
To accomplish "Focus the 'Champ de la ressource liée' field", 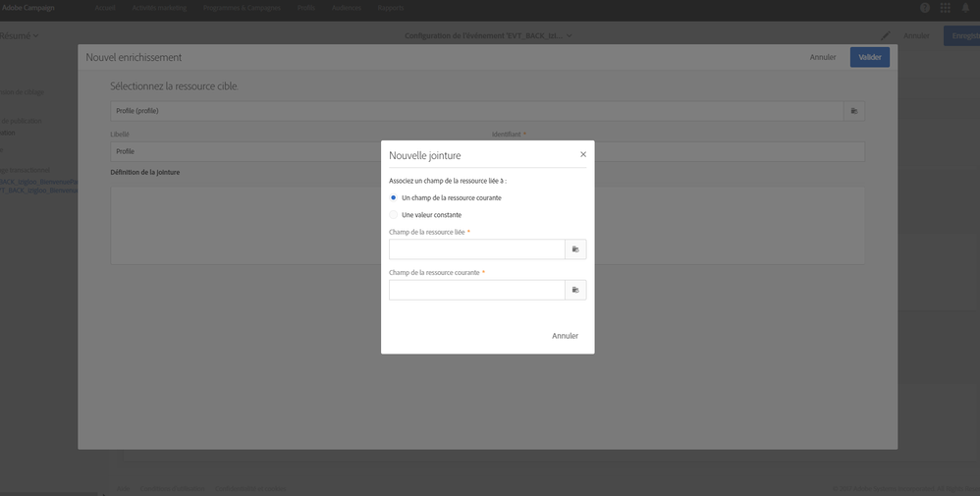I will (476, 249).
